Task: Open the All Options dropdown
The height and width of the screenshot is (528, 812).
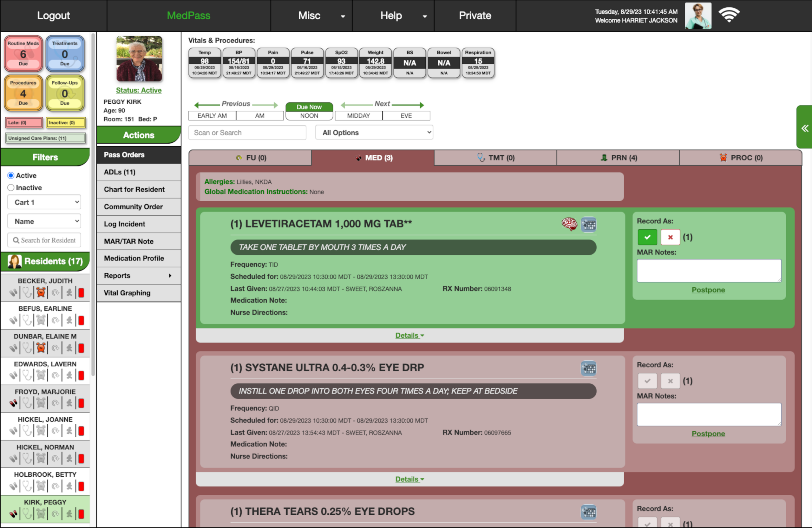Action: point(374,132)
